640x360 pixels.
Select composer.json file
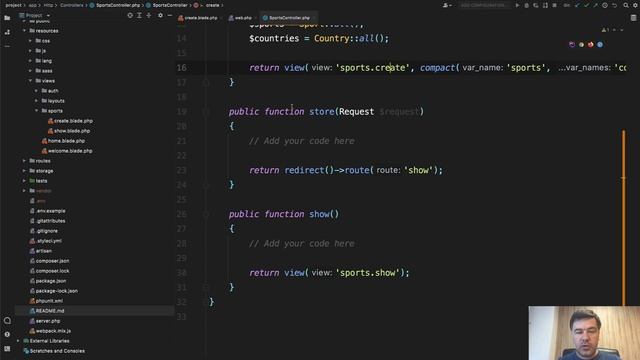click(49, 261)
